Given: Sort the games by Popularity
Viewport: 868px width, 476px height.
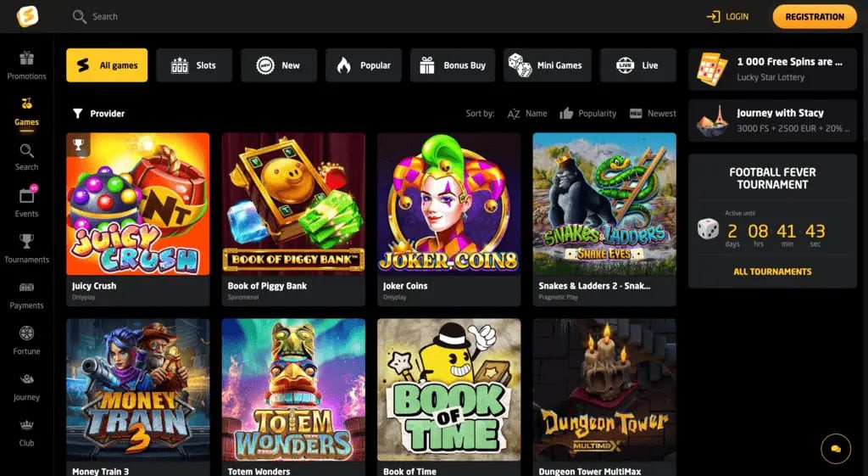Looking at the screenshot, I should [588, 114].
